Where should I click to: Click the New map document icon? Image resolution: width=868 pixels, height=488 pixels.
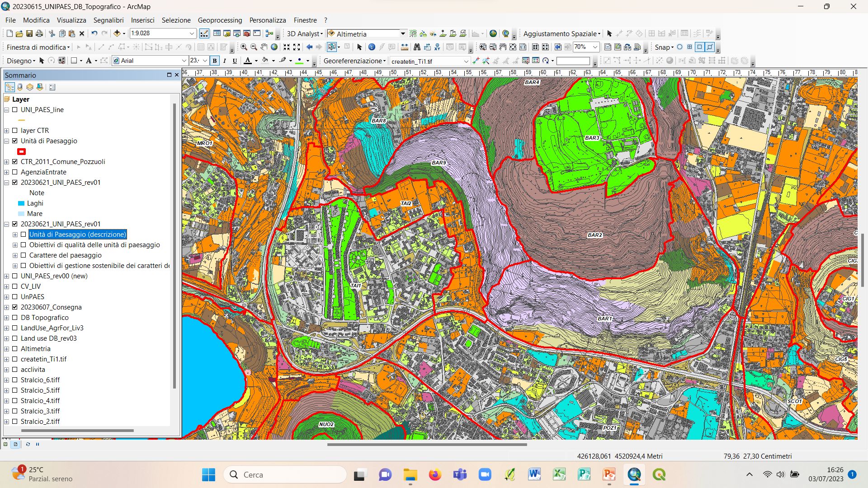[9, 33]
